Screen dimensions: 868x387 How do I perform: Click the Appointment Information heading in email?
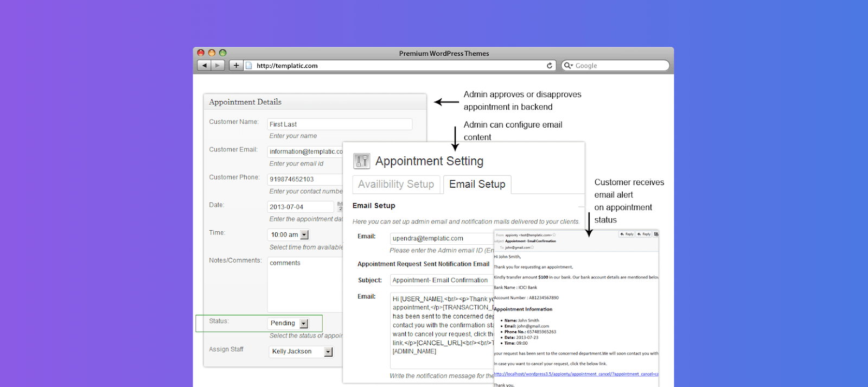(523, 309)
